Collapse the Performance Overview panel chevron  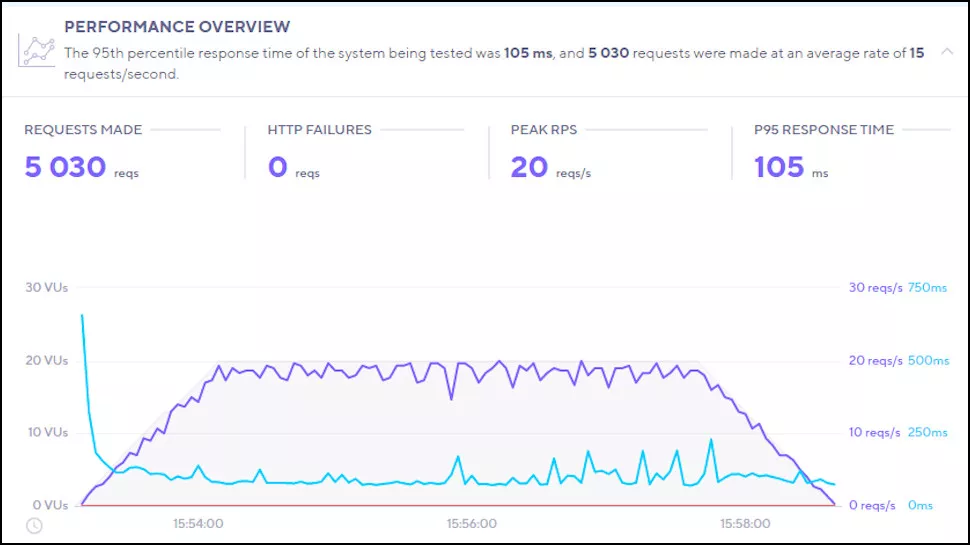click(946, 52)
